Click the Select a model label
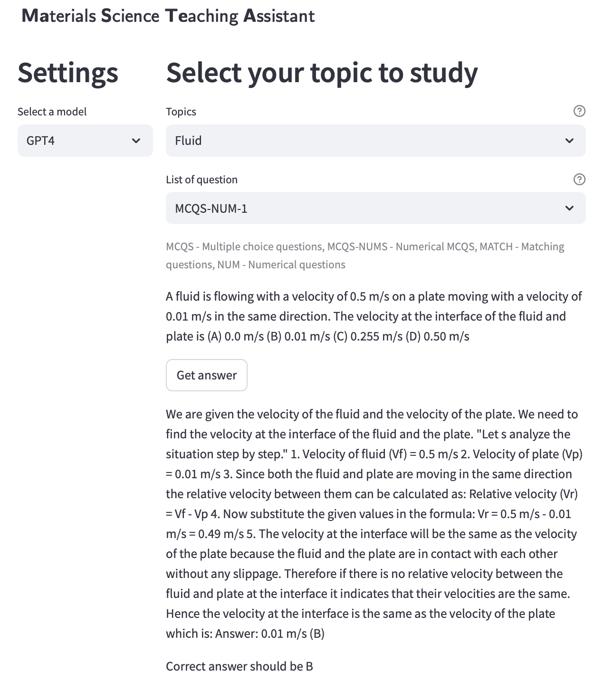This screenshot has height=700, width=613. (x=52, y=112)
